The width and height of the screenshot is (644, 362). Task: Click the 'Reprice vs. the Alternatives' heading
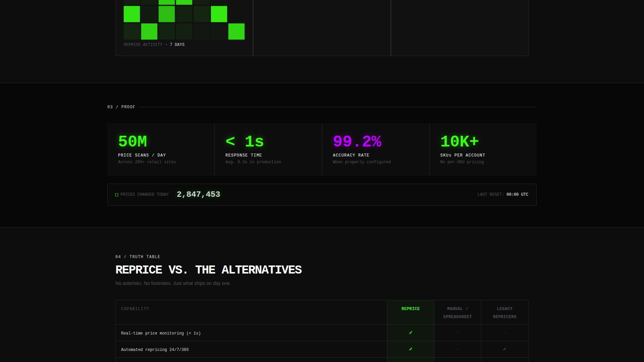208,270
